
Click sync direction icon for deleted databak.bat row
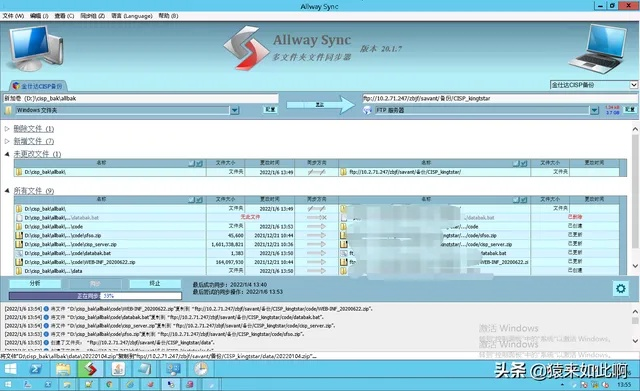tap(317, 218)
